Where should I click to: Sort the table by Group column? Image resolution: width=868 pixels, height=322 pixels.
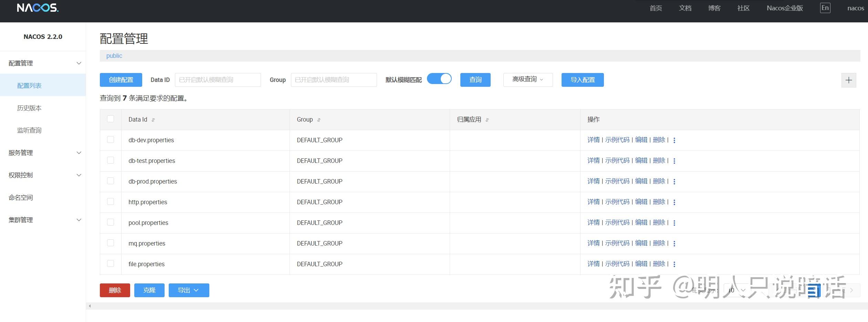click(319, 120)
